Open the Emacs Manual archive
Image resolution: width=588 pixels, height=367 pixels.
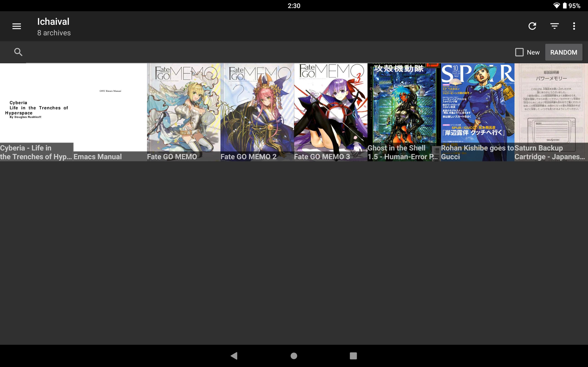pos(110,112)
